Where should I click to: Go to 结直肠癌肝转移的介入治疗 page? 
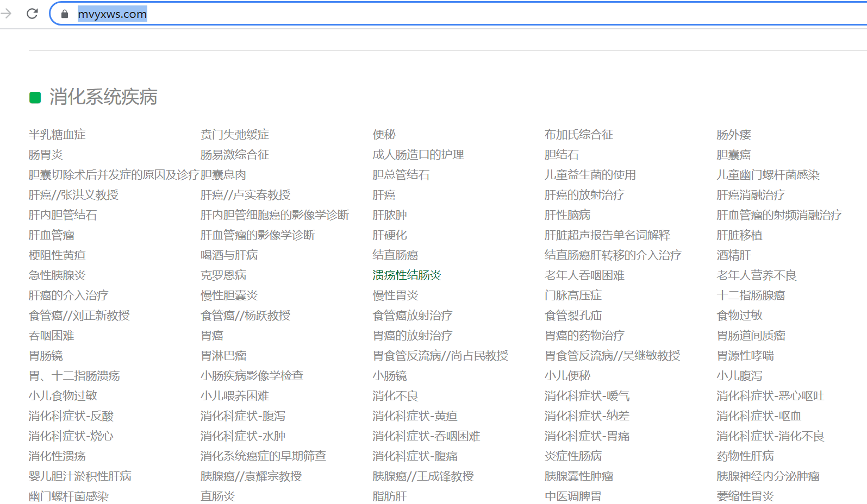point(613,255)
